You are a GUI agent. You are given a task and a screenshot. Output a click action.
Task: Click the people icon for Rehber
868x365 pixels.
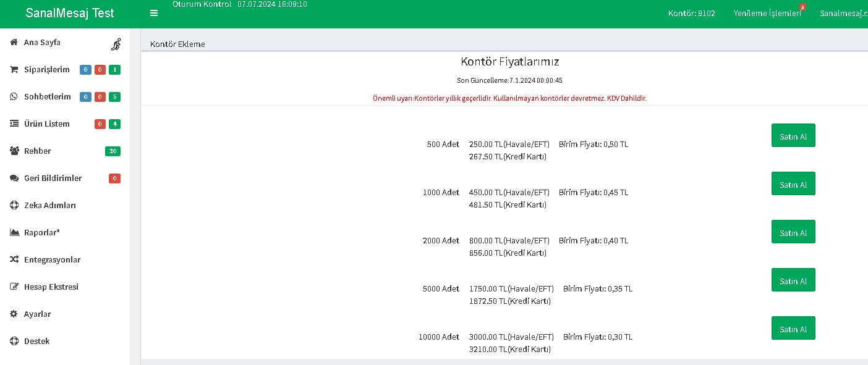click(x=14, y=151)
